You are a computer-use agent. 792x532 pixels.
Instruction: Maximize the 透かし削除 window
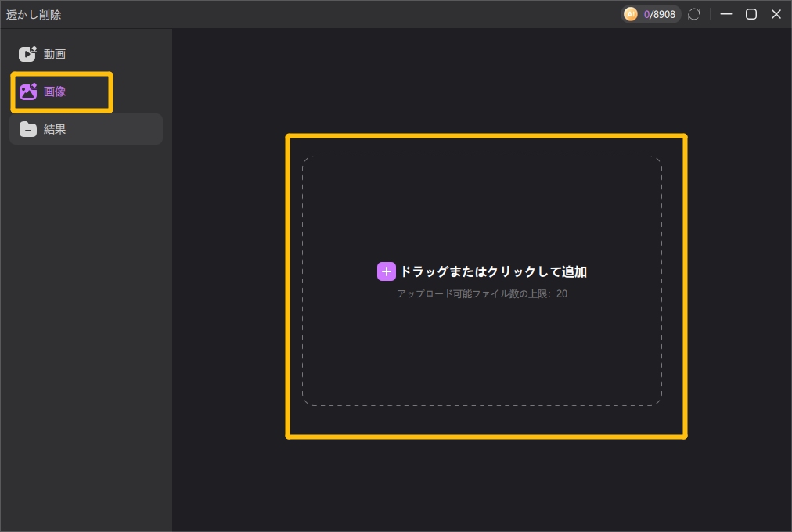click(x=751, y=14)
